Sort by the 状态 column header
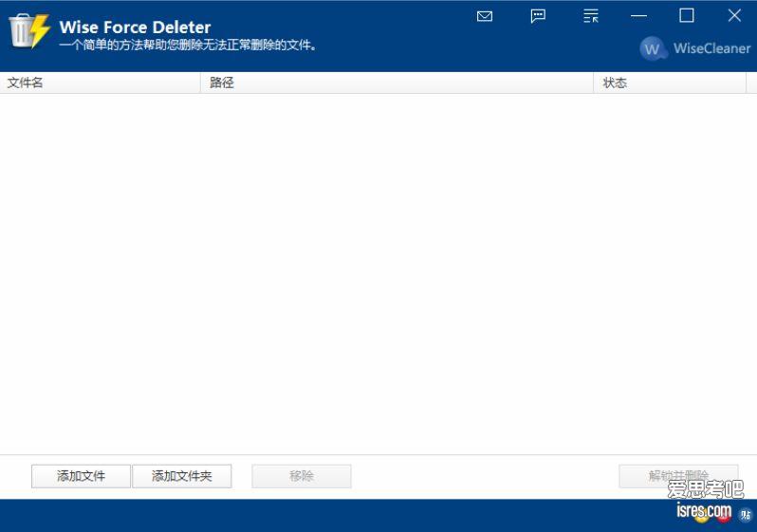The image size is (757, 532). (670, 83)
